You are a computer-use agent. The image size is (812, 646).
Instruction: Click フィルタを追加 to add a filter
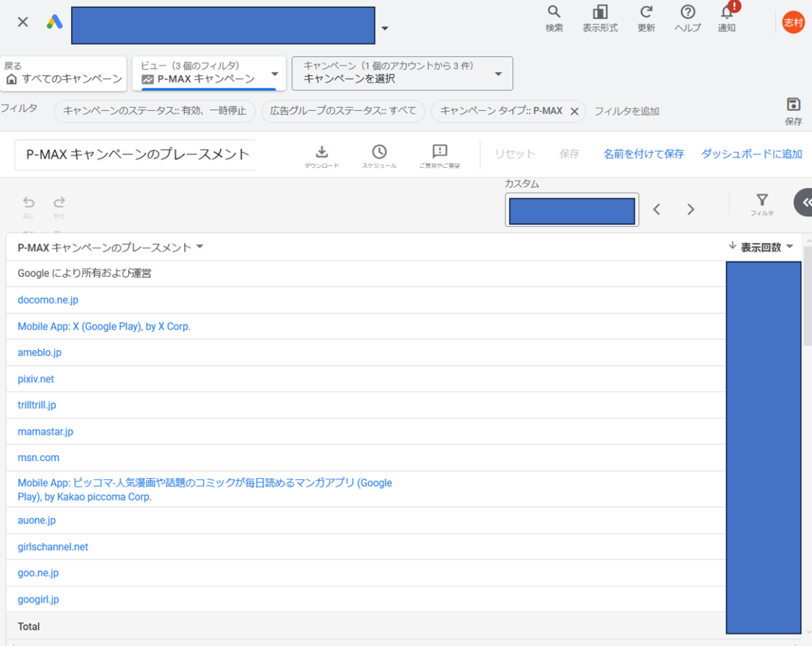tap(627, 111)
